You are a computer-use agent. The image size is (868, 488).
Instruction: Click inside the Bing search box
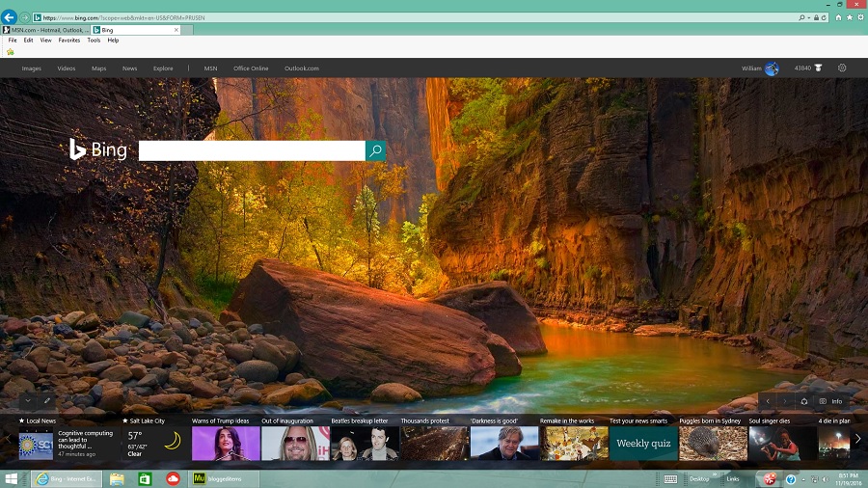[x=252, y=150]
